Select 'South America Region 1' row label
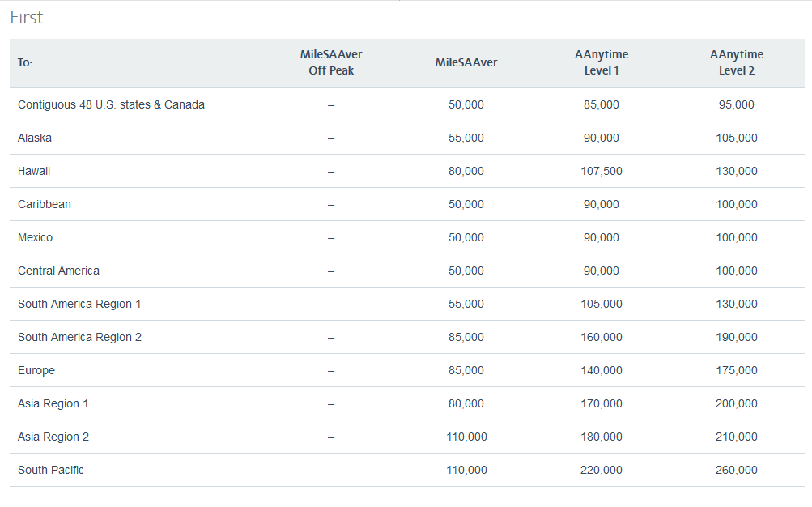Screen dimensions: 812x507 click(x=79, y=304)
